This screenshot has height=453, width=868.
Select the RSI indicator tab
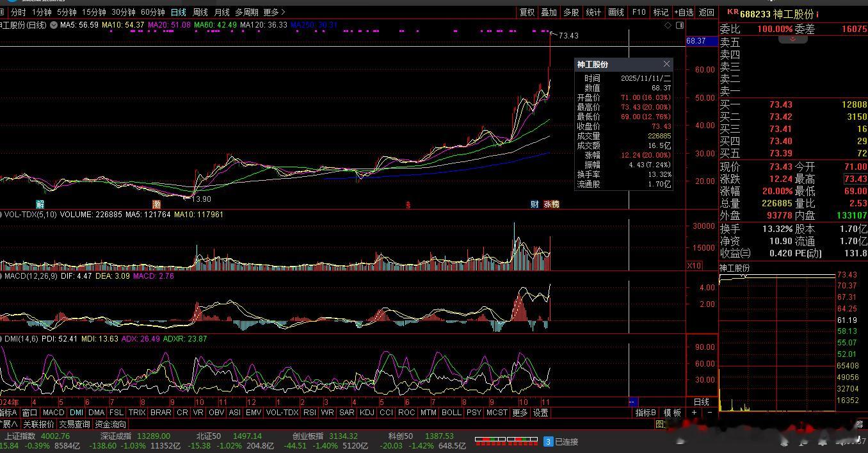click(x=309, y=413)
